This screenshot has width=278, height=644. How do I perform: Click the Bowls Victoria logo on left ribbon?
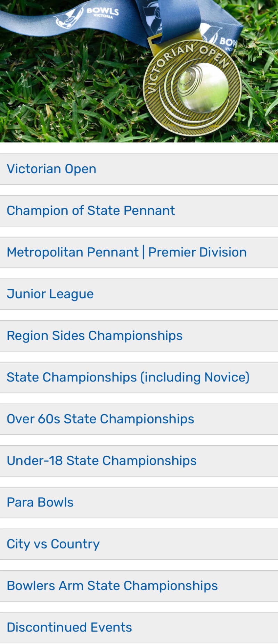click(x=87, y=16)
